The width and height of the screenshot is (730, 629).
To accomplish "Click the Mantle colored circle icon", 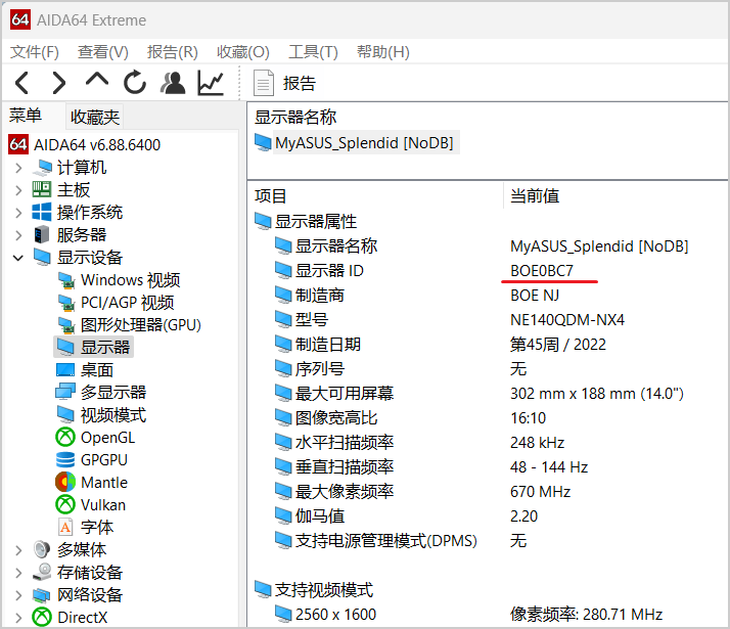I will (65, 482).
